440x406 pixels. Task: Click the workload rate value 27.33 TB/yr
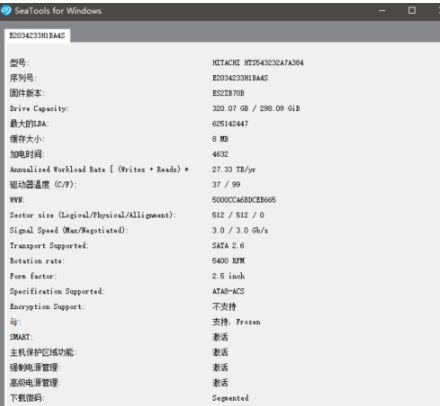pos(234,169)
